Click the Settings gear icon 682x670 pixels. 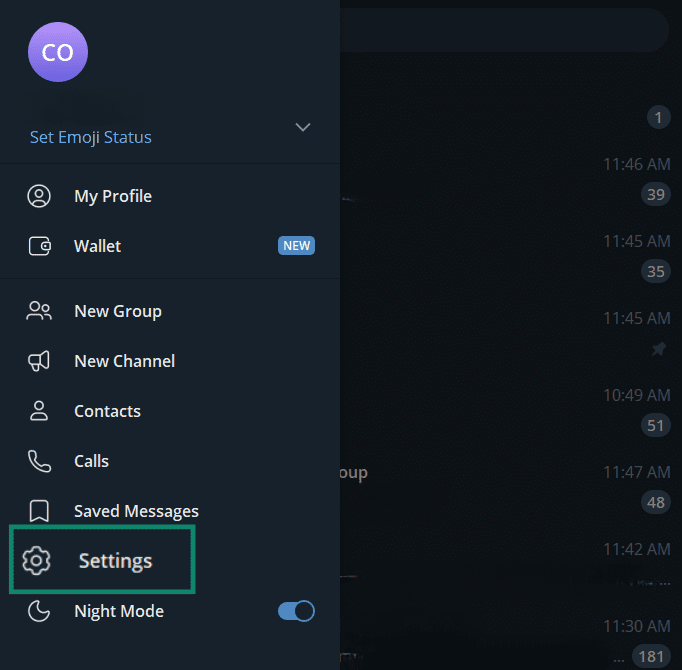(x=37, y=561)
